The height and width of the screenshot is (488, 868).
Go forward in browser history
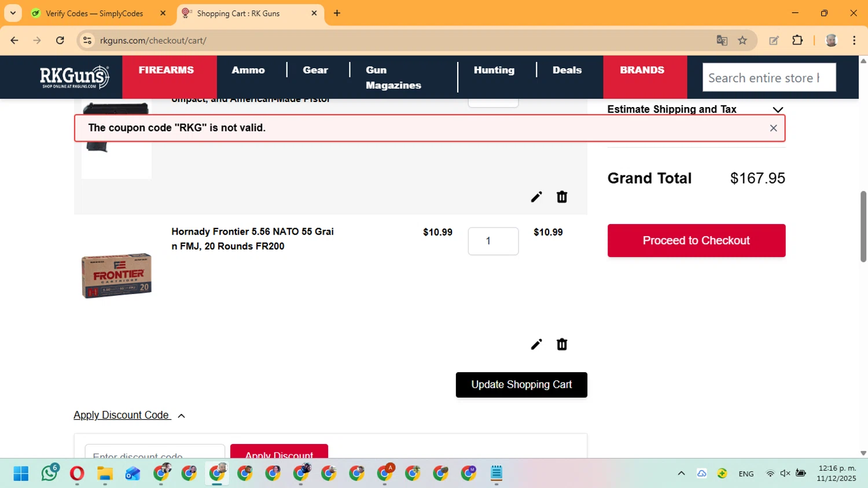[x=37, y=41]
